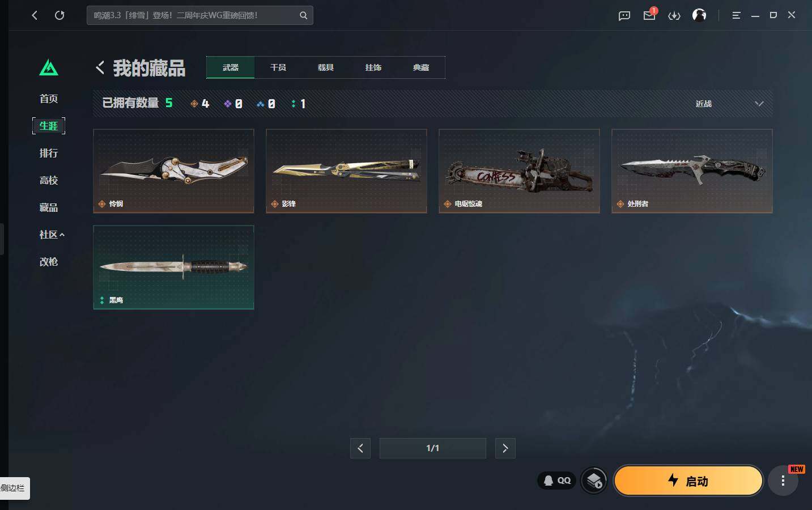Select the 影锋 butterfly knife card
The image size is (812, 510).
[x=346, y=171]
